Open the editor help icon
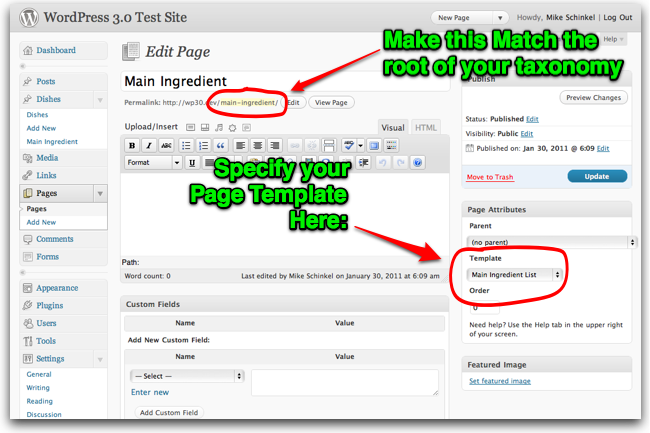 (x=417, y=162)
